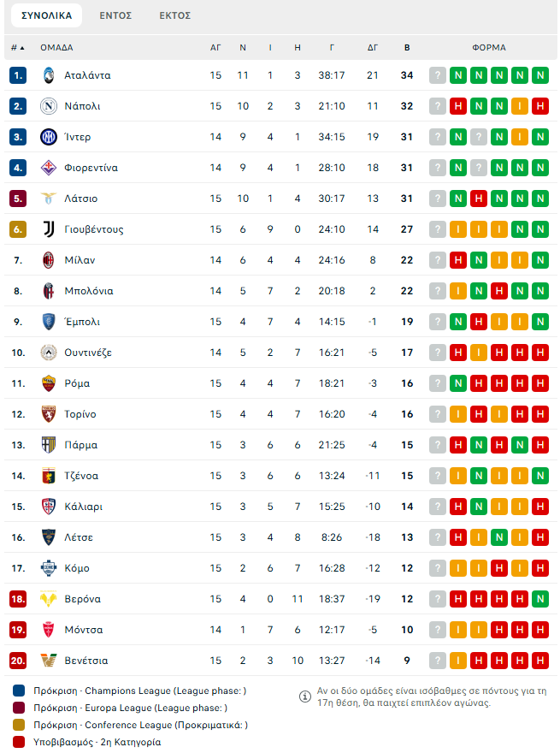
Task: Click the Juventus logo icon
Action: tap(48, 229)
